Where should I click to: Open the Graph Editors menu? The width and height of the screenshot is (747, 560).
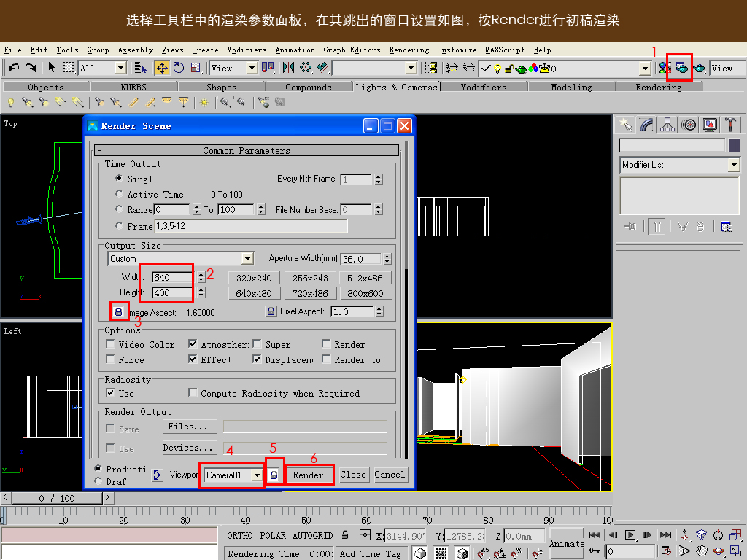352,50
